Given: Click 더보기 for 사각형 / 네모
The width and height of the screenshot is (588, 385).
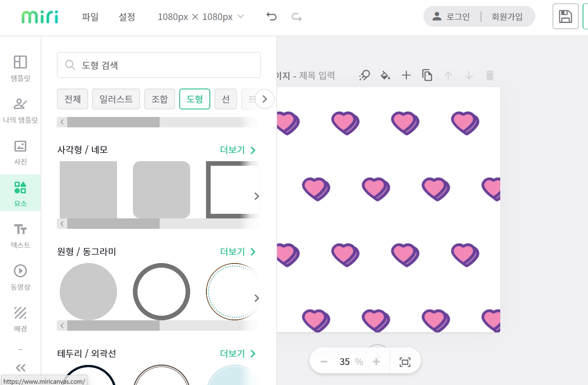Looking at the screenshot, I should click(238, 150).
